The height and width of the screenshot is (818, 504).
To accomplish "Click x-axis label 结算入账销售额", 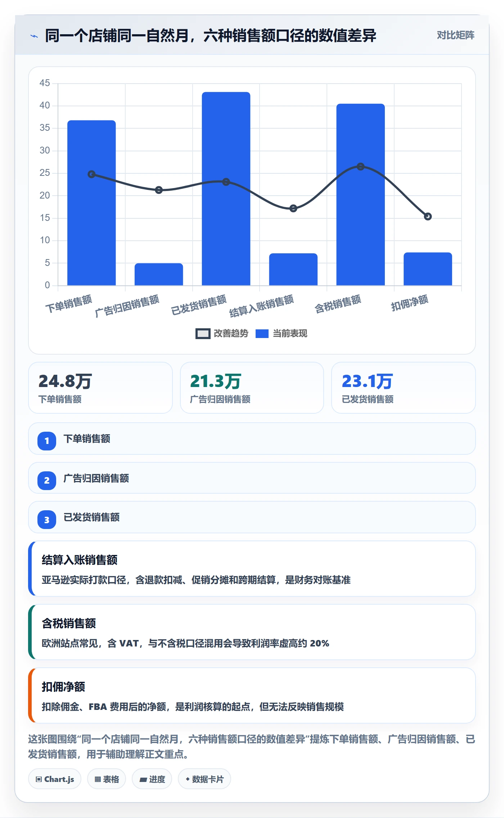I will [262, 306].
